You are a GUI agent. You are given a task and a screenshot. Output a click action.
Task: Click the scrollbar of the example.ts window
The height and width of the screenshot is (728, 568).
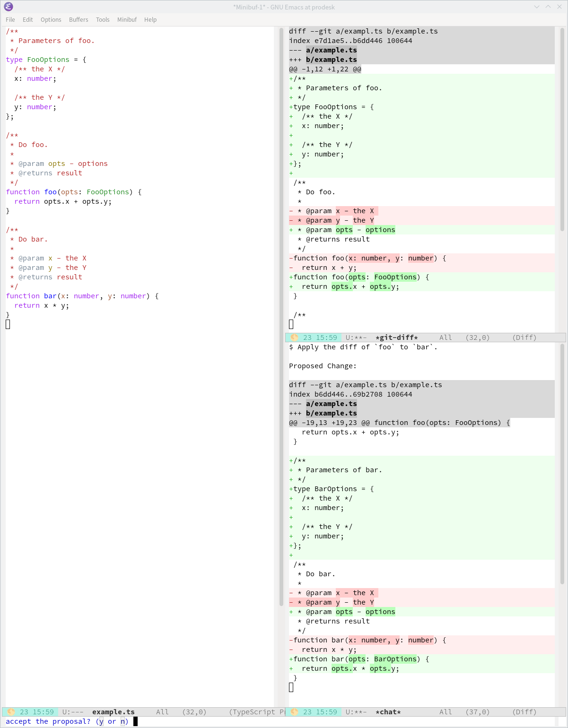(x=281, y=317)
